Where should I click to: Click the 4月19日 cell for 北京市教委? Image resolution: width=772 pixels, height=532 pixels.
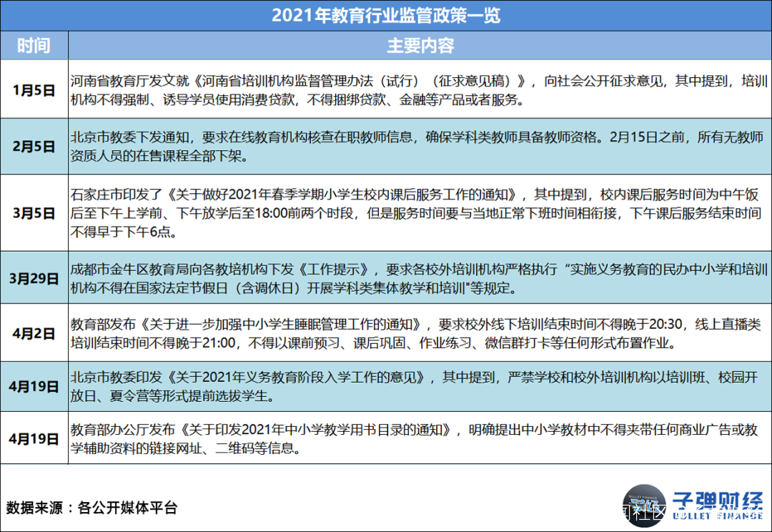coord(34,387)
